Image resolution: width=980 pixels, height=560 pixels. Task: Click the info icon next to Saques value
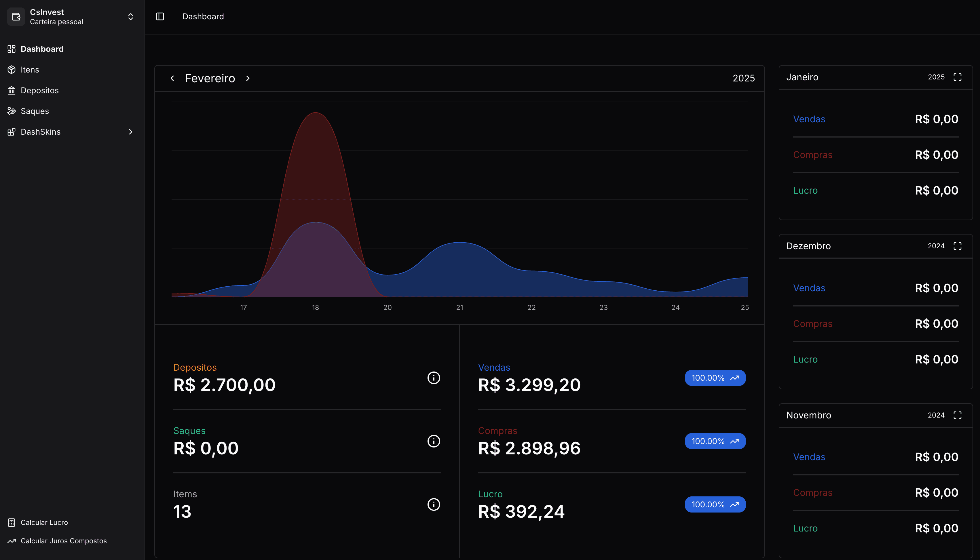coord(434,441)
